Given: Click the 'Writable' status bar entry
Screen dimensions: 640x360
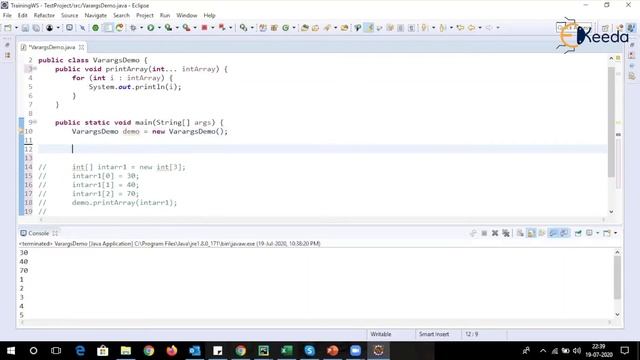Looking at the screenshot, I should pyautogui.click(x=381, y=334).
